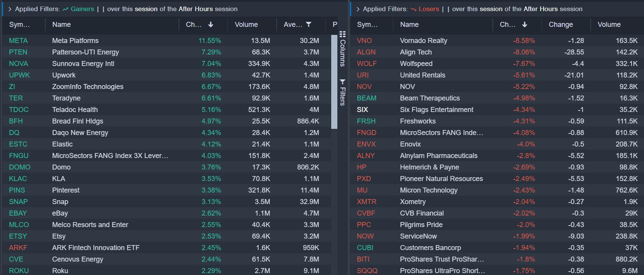Expand the Losers applied filters chevron
Screen dimensions: 644x275
click(358, 9)
